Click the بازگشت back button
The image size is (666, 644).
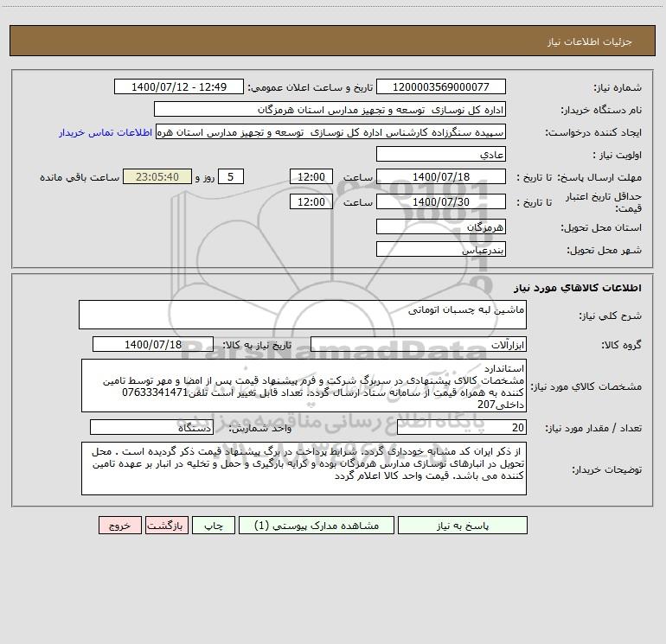(x=166, y=526)
